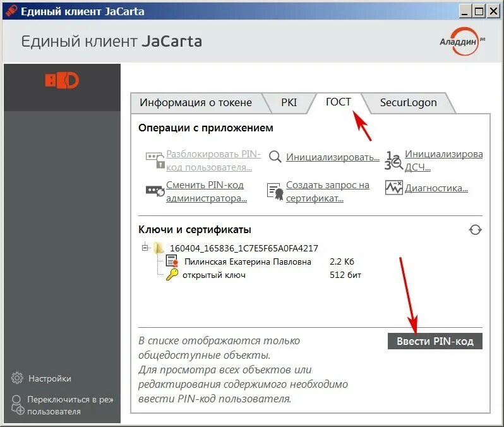504x427 pixels.
Task: Click the Диагностика waveform icon
Action: click(393, 188)
